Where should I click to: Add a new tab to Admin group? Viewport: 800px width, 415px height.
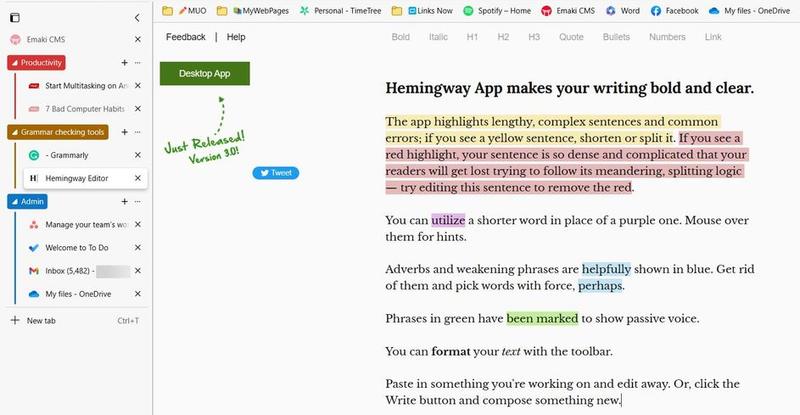pos(124,202)
